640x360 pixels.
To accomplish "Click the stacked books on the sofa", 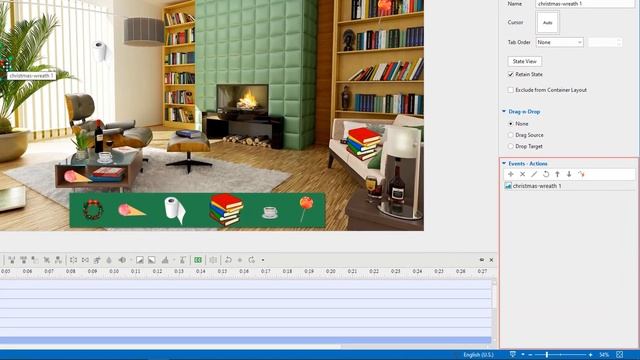I will [x=362, y=143].
